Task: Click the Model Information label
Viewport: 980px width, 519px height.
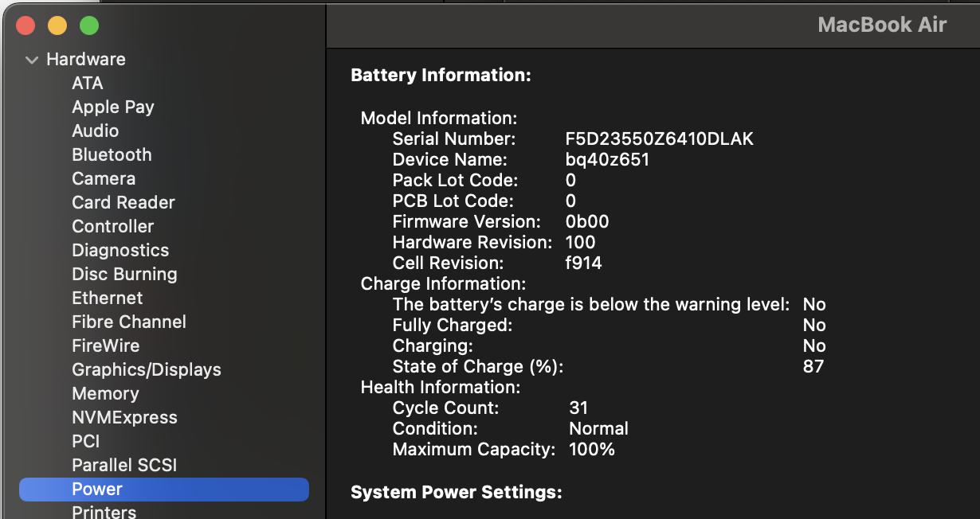Action: (439, 118)
